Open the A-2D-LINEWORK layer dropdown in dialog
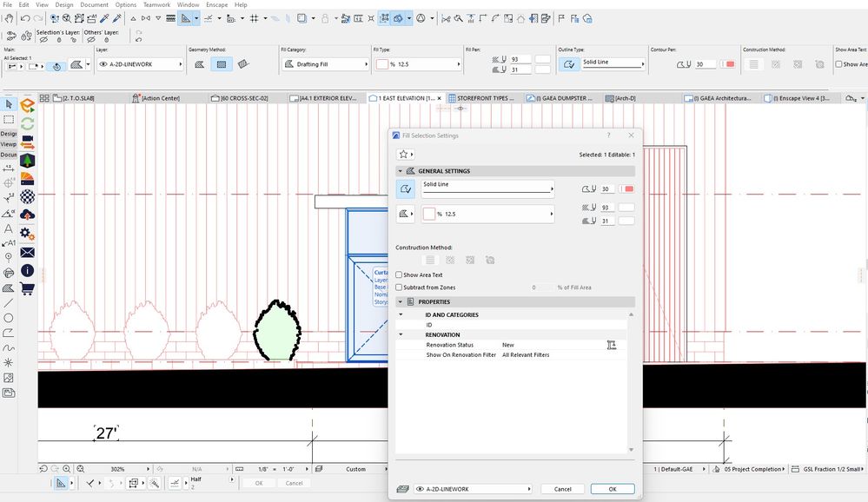The image size is (868, 502). [474, 489]
